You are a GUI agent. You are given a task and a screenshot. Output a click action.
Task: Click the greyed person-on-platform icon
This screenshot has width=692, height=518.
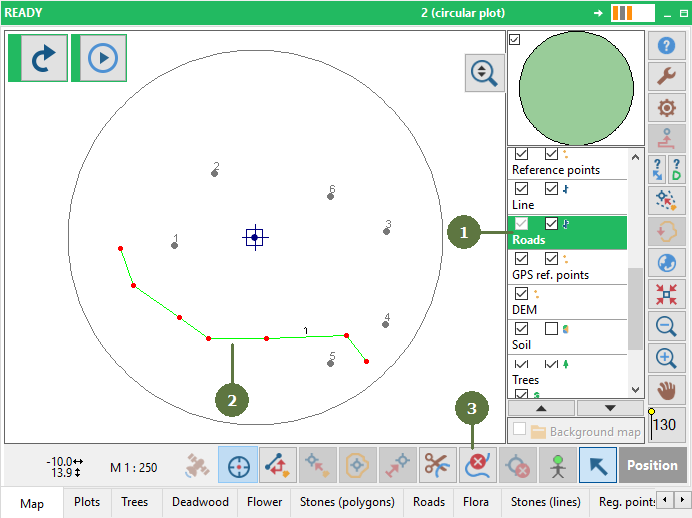(666, 138)
